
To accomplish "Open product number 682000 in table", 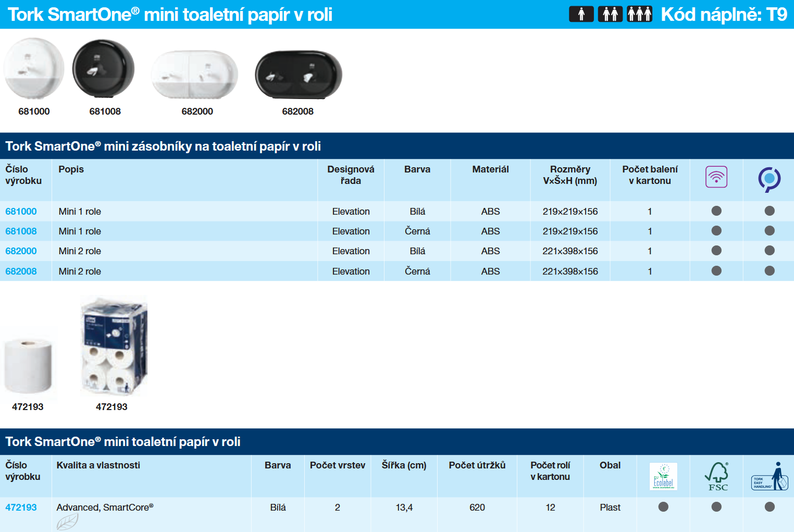I will click(21, 251).
